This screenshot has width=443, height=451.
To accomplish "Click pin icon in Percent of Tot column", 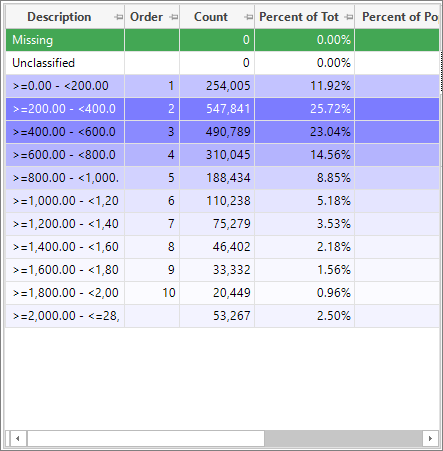I will click(x=348, y=17).
